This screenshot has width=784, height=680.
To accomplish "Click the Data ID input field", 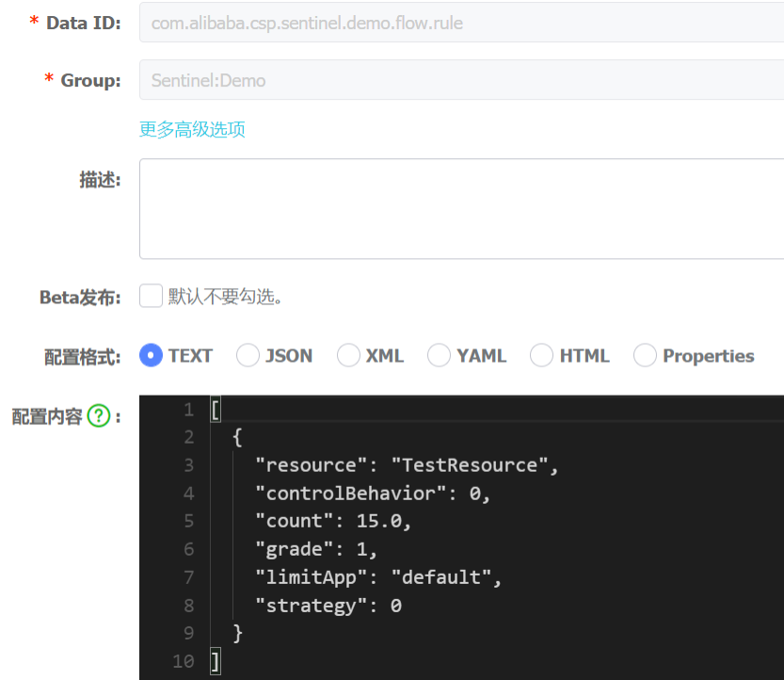I will tap(461, 23).
